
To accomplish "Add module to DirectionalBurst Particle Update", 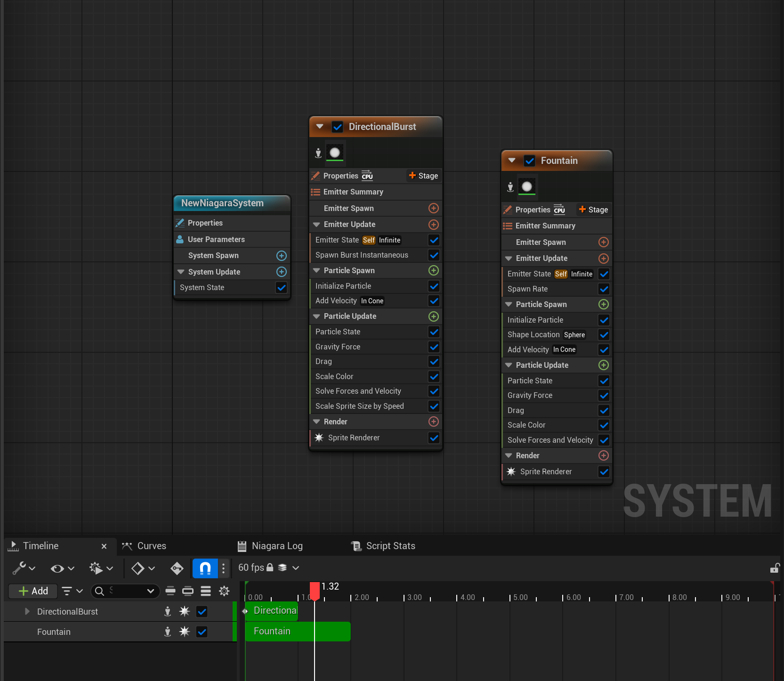I will pos(434,316).
